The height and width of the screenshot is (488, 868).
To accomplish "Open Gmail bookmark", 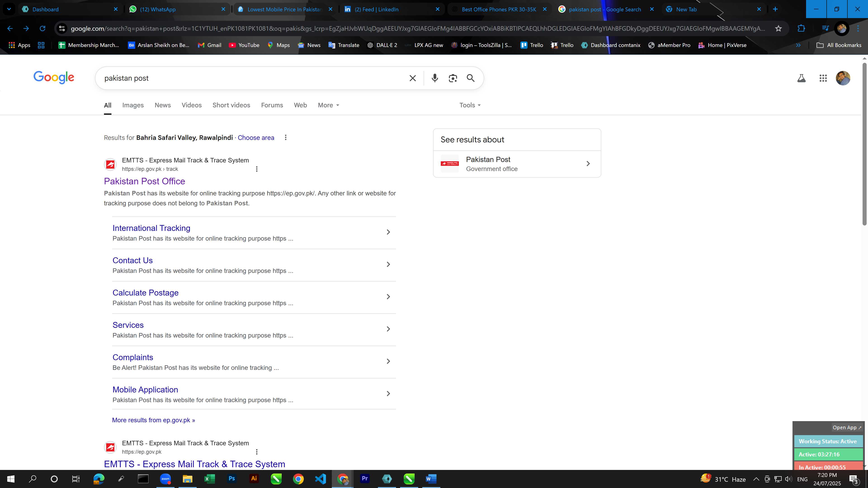I will pyautogui.click(x=209, y=45).
